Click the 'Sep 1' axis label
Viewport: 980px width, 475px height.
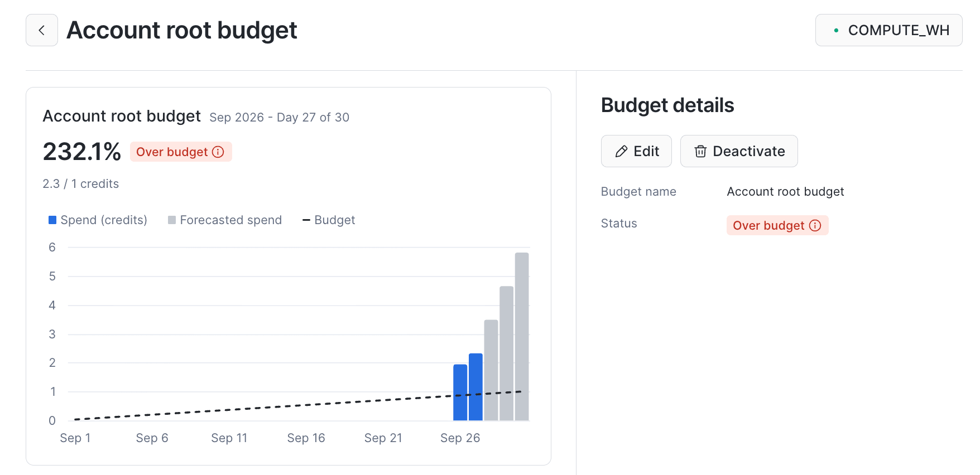tap(75, 438)
